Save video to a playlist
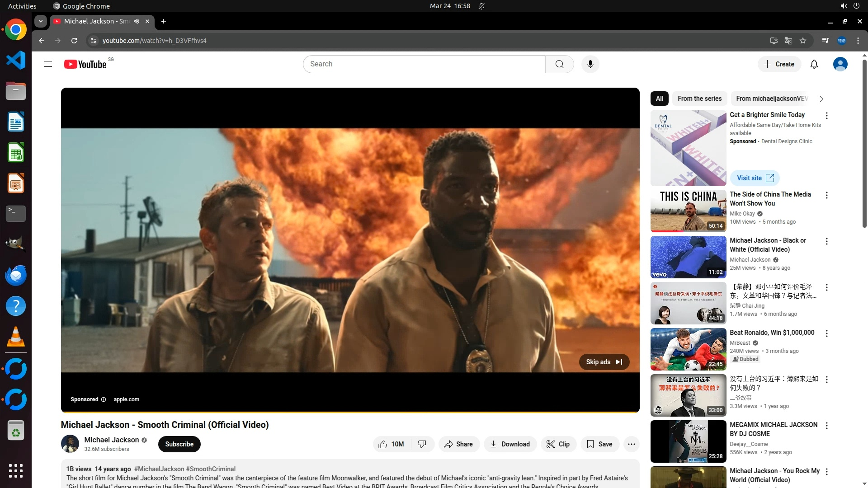Viewport: 868px width, 488px height. pyautogui.click(x=599, y=444)
